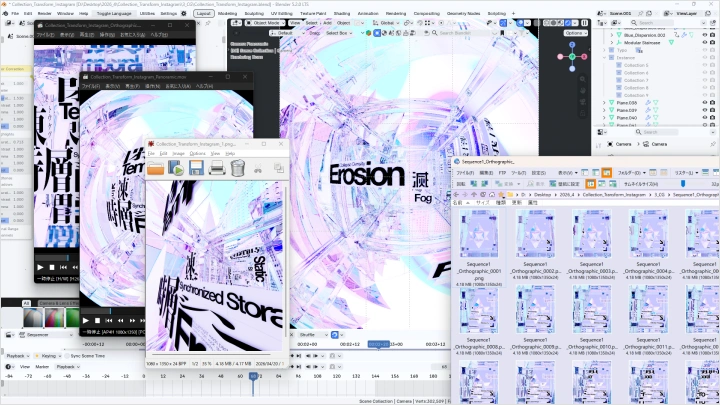This screenshot has height=405, width=720.
Task: Open the Blender Render menu
Action: tap(45, 13)
